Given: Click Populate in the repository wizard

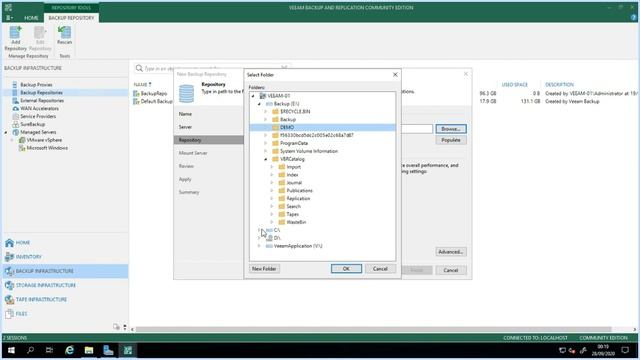Looking at the screenshot, I should click(x=451, y=140).
